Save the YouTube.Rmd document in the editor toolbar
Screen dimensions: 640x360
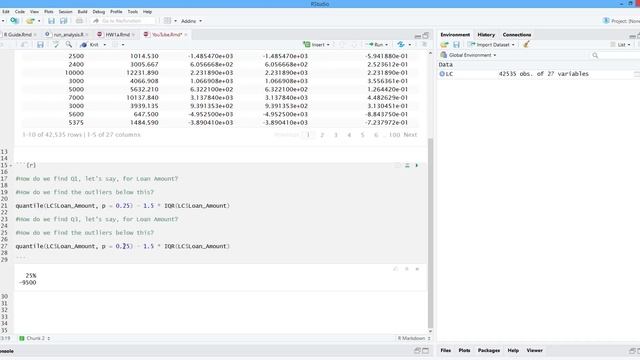click(40, 44)
